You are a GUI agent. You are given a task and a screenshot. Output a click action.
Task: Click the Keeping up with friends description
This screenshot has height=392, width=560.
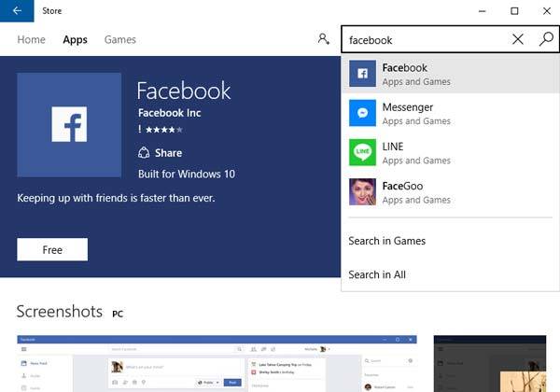pos(116,198)
